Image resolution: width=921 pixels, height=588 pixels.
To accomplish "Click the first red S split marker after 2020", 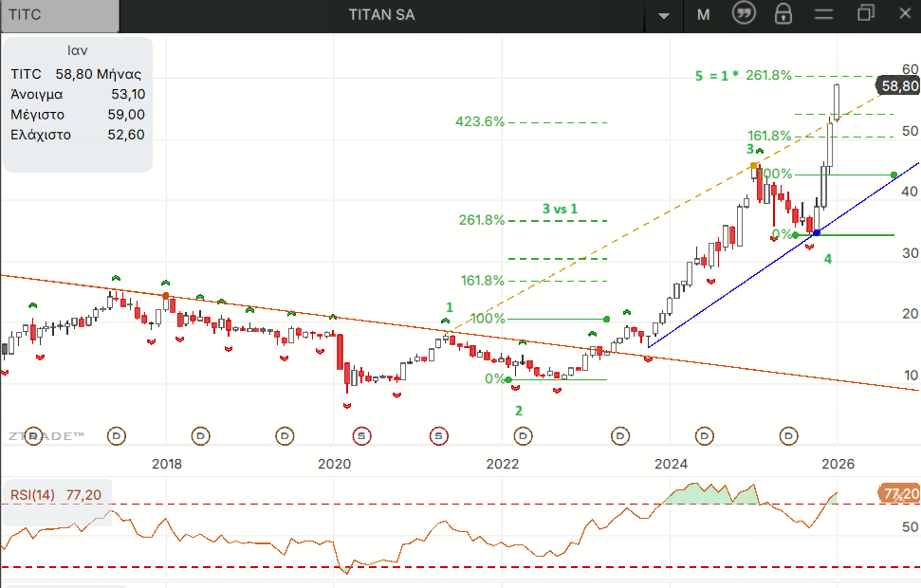I will (x=362, y=436).
